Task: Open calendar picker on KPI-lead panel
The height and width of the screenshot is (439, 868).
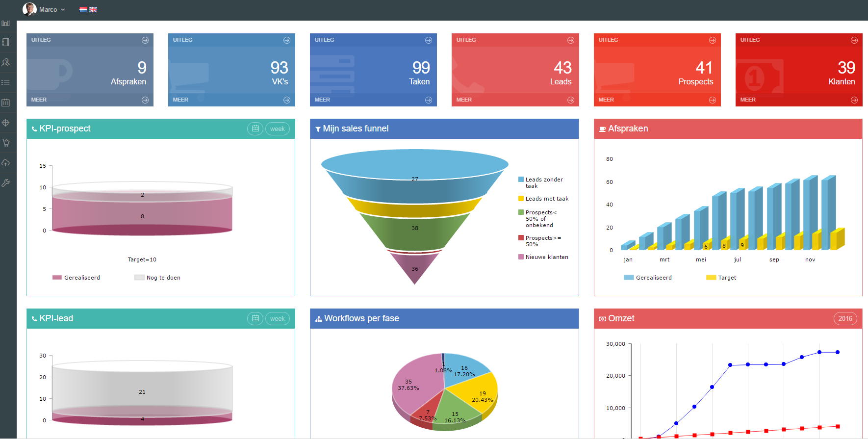Action: pyautogui.click(x=255, y=319)
